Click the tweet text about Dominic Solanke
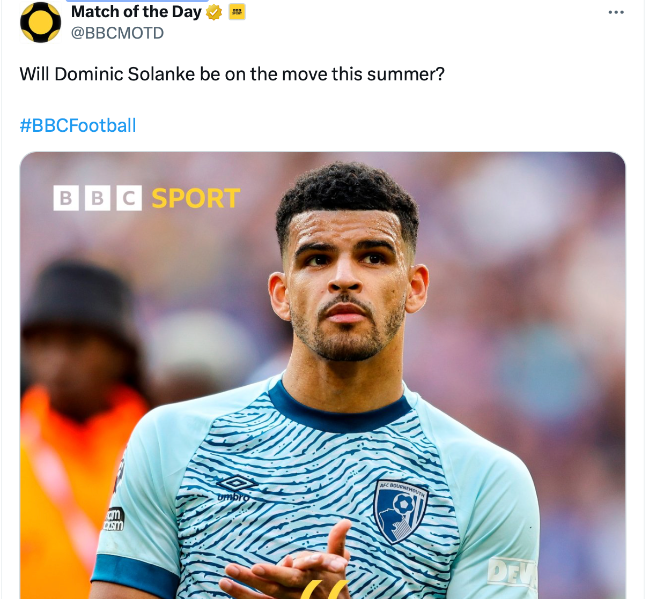This screenshot has width=649, height=599. click(232, 76)
